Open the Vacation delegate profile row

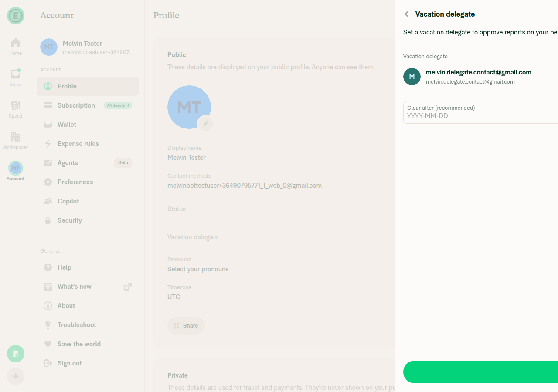[274, 237]
